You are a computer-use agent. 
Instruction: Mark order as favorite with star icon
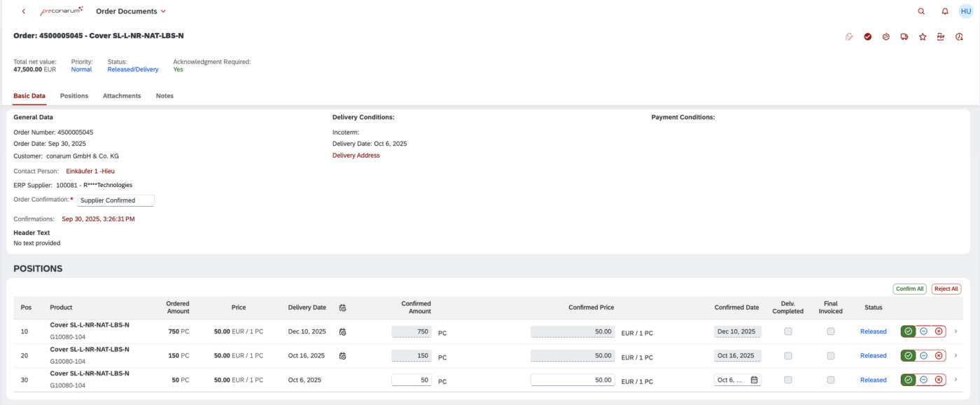coord(923,36)
